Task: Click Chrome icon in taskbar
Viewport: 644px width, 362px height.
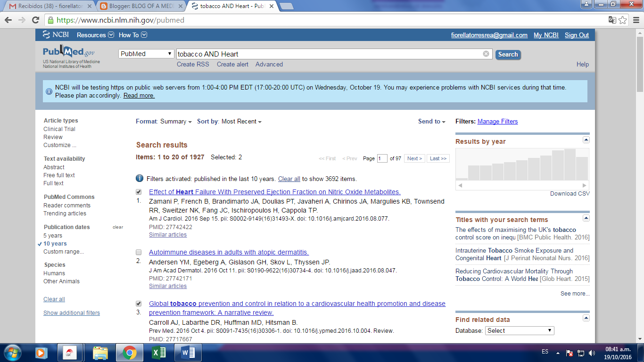Action: coord(129,353)
